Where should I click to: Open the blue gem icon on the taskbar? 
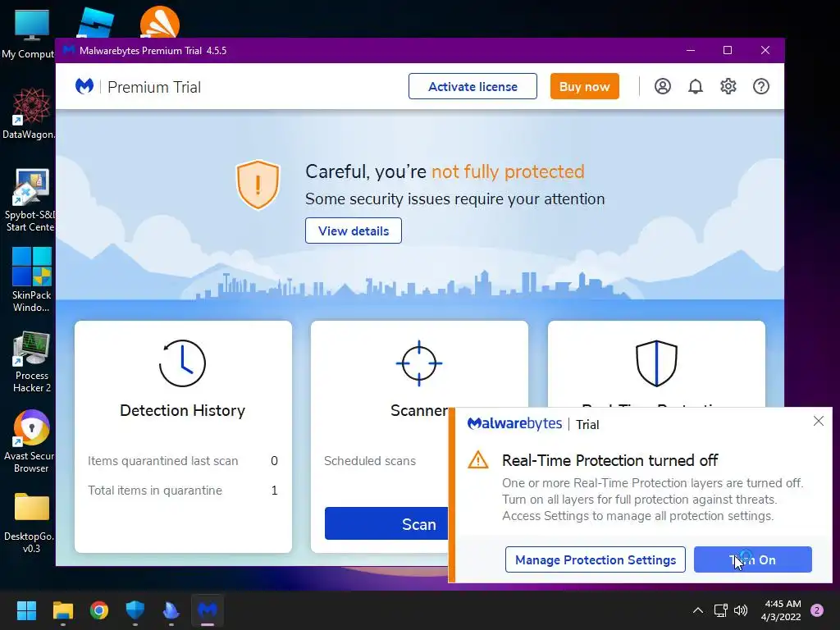pos(171,610)
